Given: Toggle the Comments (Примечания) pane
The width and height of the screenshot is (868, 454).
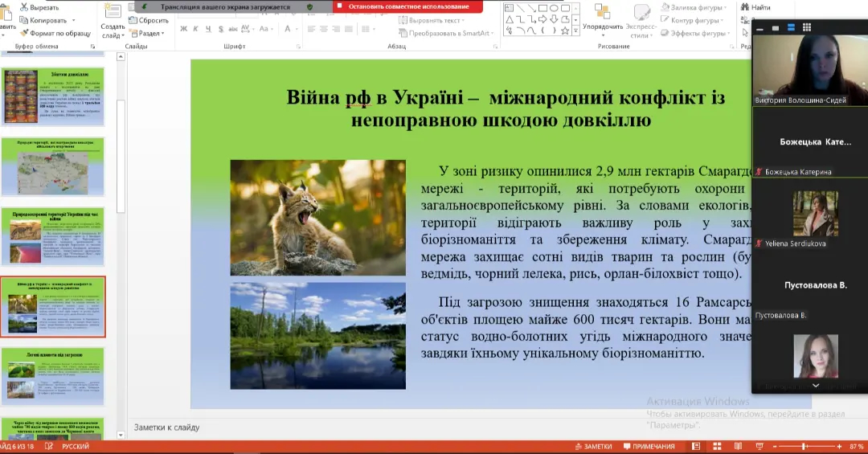Looking at the screenshot, I should 649,446.
